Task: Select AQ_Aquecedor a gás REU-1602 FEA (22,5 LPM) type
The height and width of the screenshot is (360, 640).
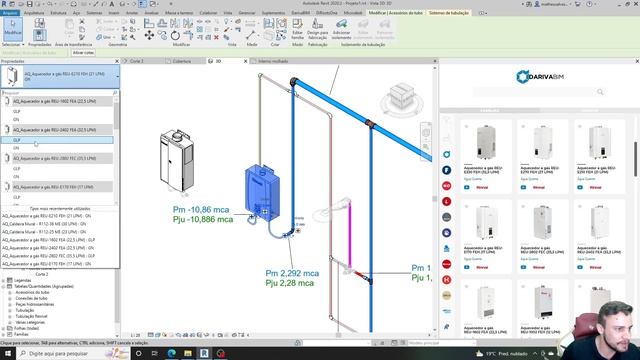Action: [x=57, y=101]
